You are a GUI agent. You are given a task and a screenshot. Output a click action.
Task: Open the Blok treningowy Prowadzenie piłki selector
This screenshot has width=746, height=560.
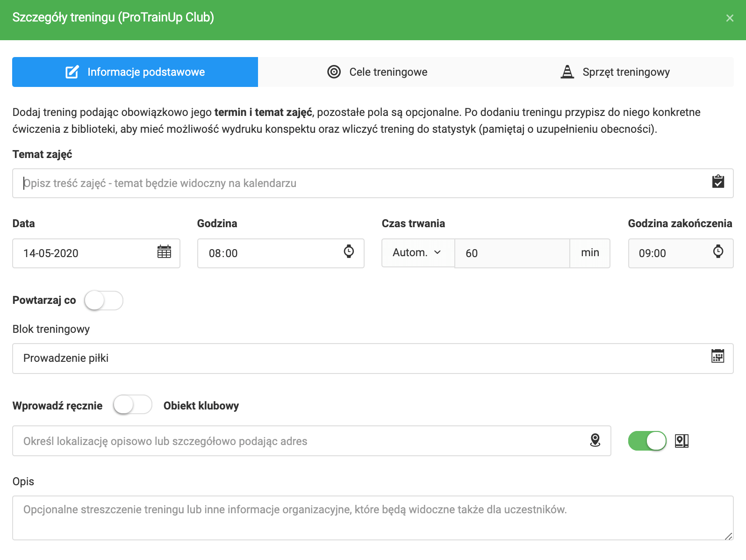pos(360,359)
